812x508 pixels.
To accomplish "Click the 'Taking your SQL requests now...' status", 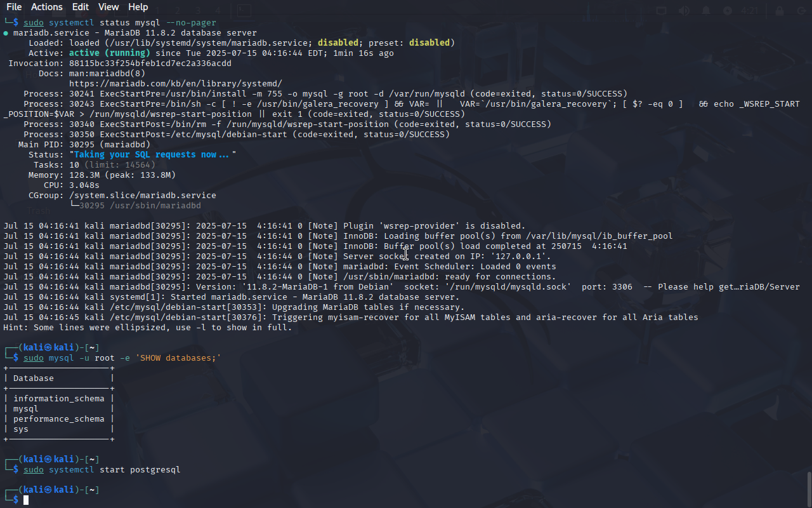I will [153, 155].
